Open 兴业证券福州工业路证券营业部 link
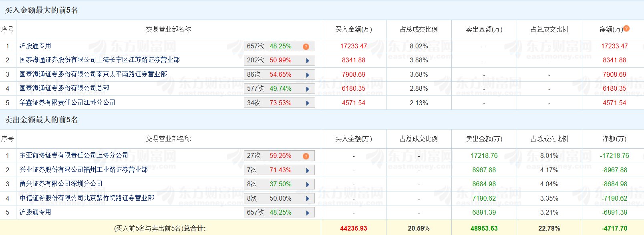Image resolution: width=644 pixels, height=235 pixels. [83, 170]
